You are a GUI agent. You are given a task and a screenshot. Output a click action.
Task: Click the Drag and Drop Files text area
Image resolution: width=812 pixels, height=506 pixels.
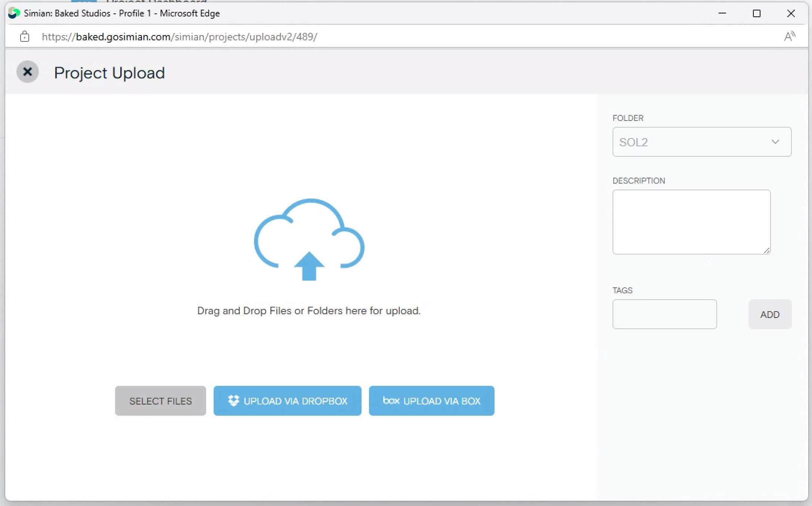[x=309, y=311]
